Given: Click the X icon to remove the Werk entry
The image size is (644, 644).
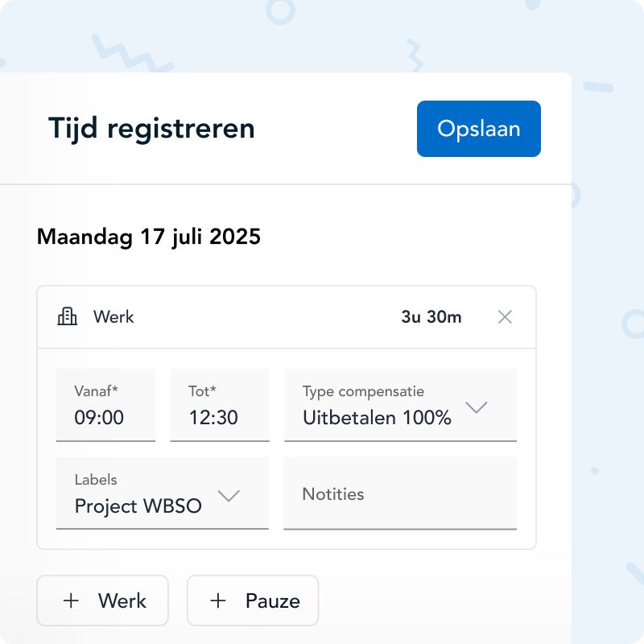Looking at the screenshot, I should pyautogui.click(x=505, y=316).
